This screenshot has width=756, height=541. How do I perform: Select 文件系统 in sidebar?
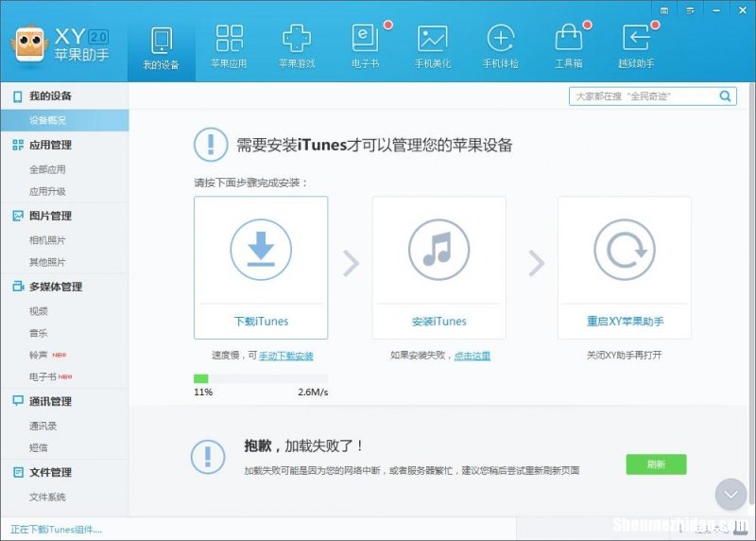click(47, 497)
